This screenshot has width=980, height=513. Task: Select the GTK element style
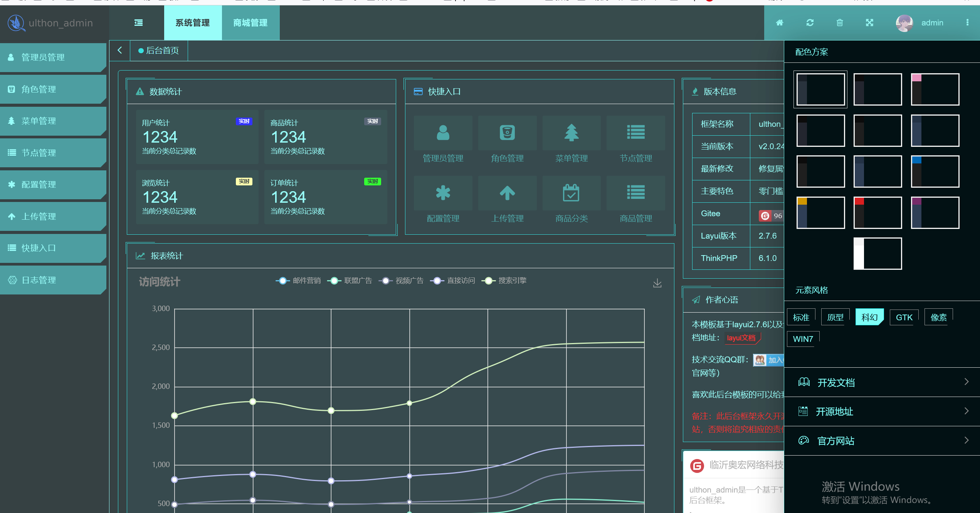click(904, 317)
